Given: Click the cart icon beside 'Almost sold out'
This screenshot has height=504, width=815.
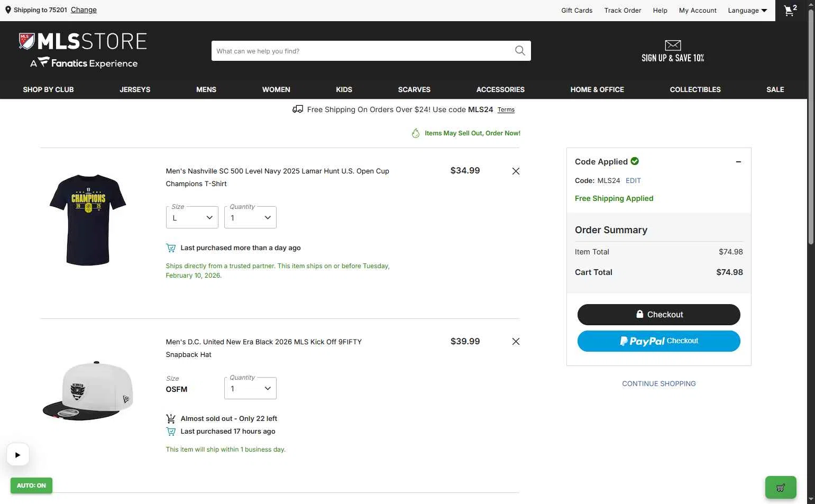Looking at the screenshot, I should click(x=171, y=418).
